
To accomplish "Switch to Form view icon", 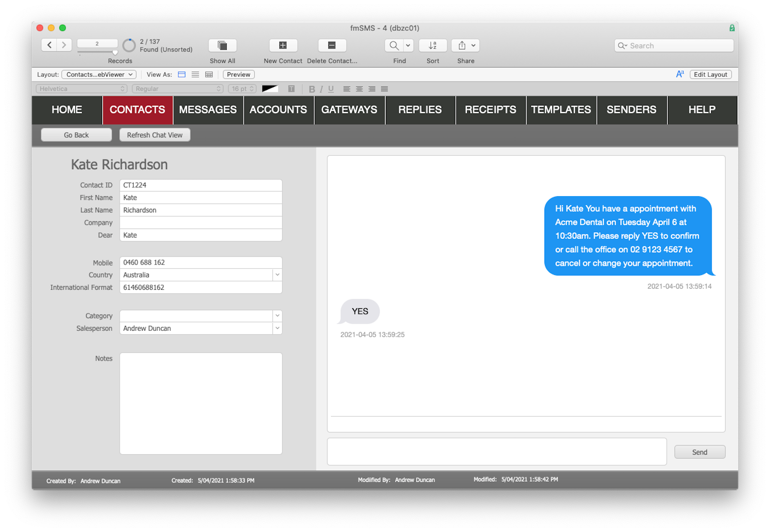I will 182,75.
